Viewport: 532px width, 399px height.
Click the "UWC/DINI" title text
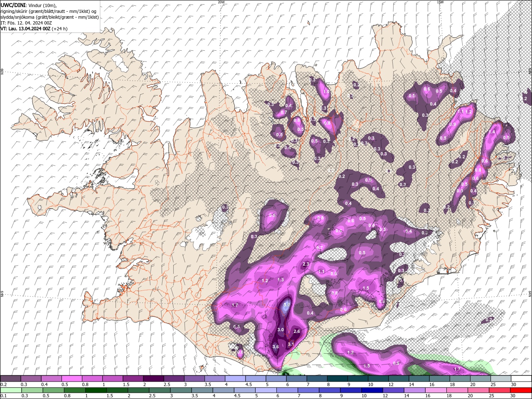pos(13,5)
